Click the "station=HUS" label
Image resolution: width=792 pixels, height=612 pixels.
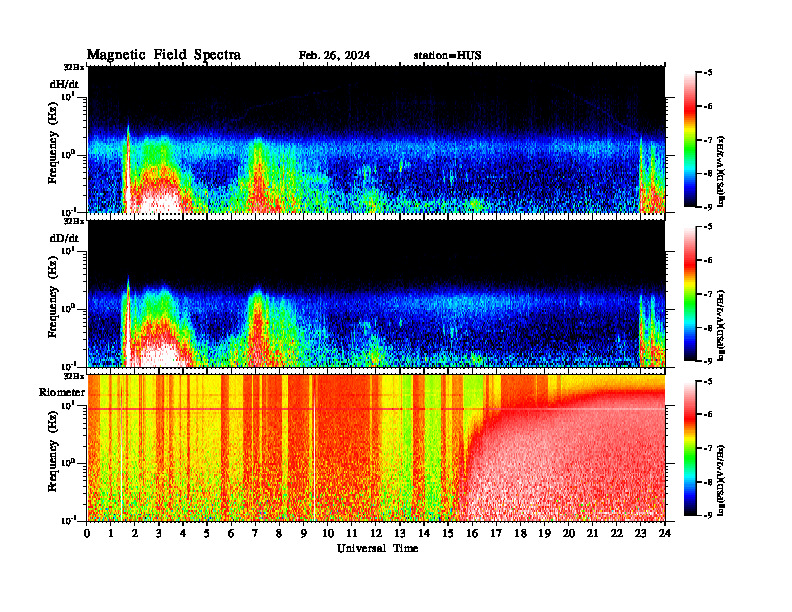pos(448,55)
